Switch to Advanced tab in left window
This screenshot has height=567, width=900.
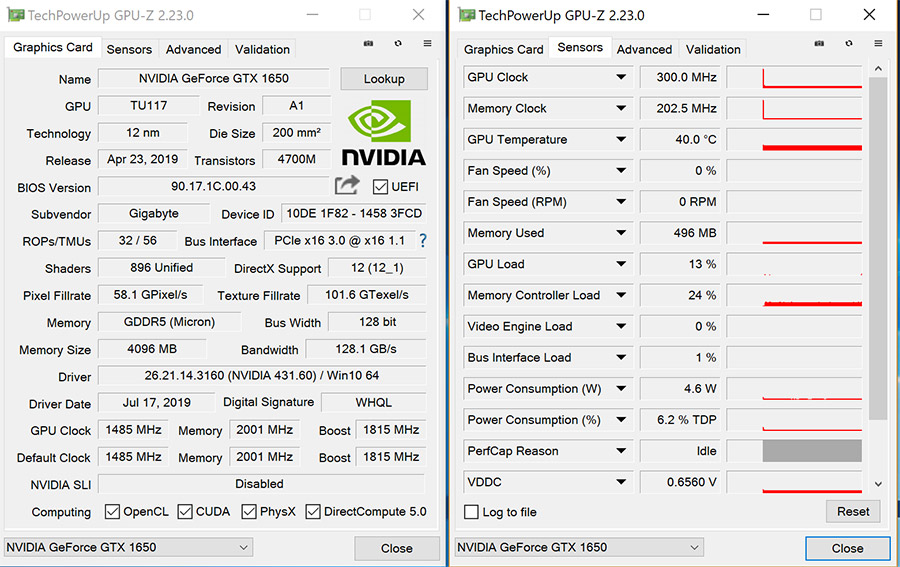(x=193, y=49)
